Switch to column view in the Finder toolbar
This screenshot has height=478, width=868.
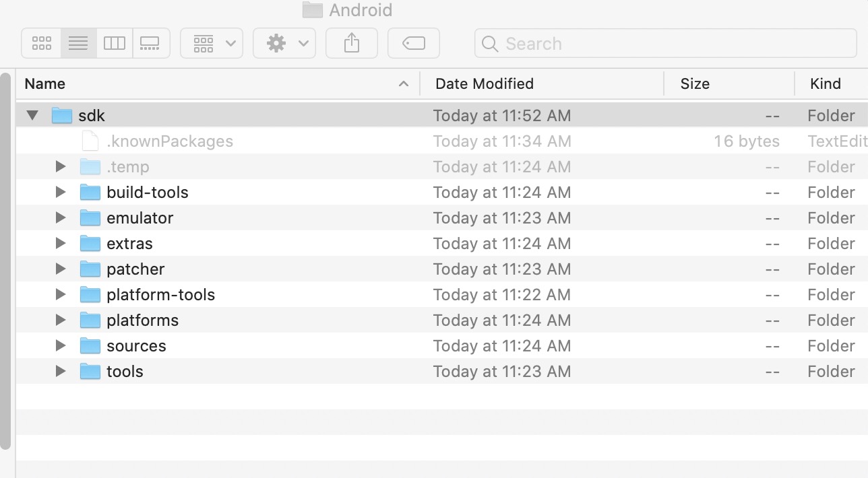(115, 43)
